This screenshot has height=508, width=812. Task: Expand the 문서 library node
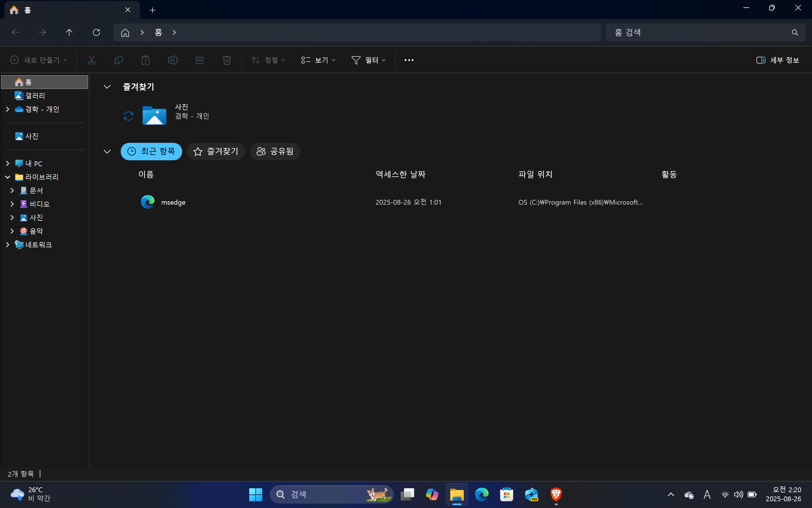point(12,190)
